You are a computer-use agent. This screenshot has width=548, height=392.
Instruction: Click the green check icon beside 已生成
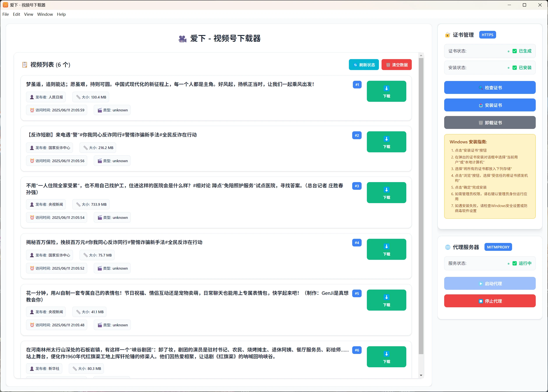coord(514,51)
